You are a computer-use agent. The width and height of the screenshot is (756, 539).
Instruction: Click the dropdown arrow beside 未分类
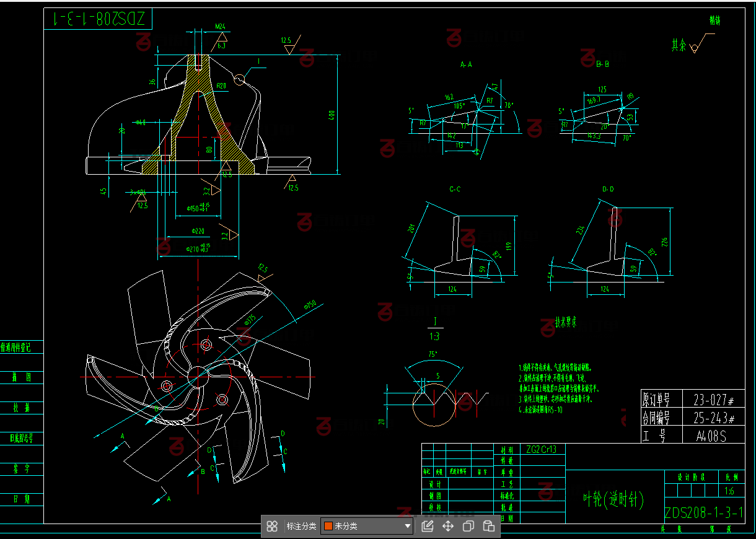coord(408,527)
